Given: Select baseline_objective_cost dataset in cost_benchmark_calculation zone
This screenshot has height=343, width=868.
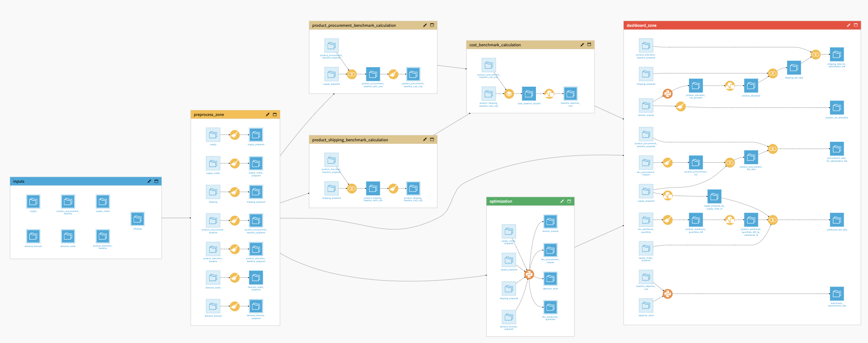Looking at the screenshot, I should [571, 94].
